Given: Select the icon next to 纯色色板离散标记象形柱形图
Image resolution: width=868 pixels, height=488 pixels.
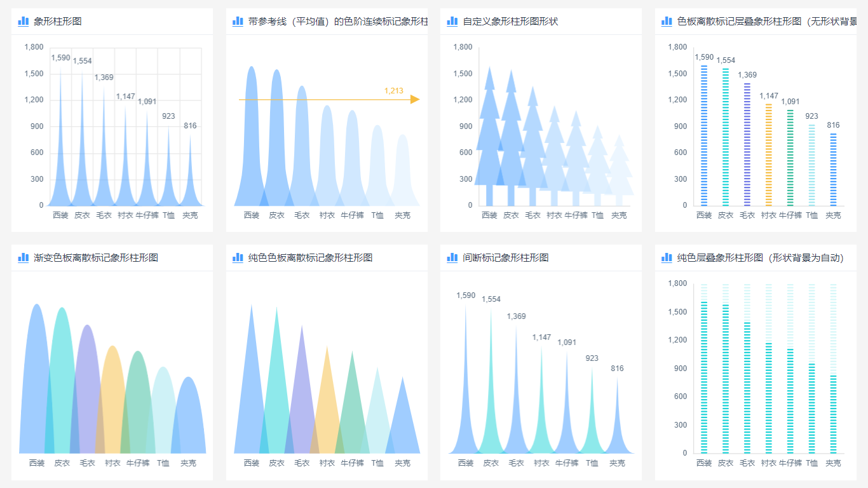Looking at the screenshot, I should coord(238,258).
